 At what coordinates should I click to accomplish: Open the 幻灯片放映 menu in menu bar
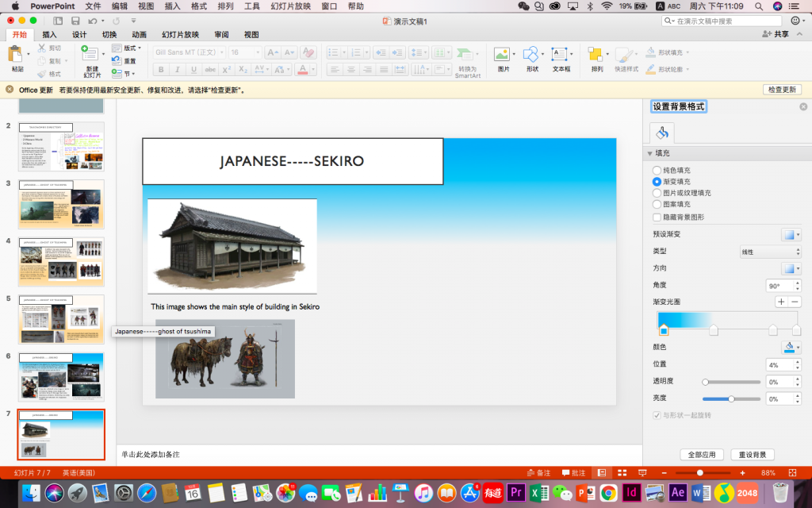click(290, 6)
